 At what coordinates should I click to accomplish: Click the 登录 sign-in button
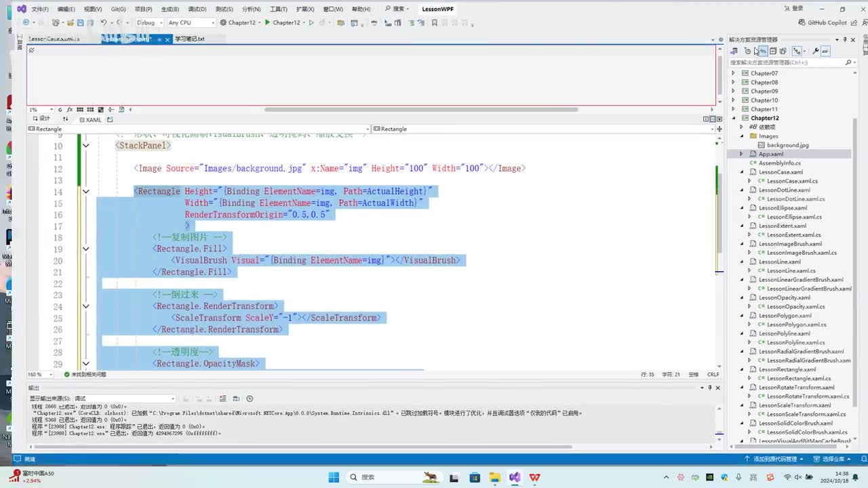tap(793, 9)
